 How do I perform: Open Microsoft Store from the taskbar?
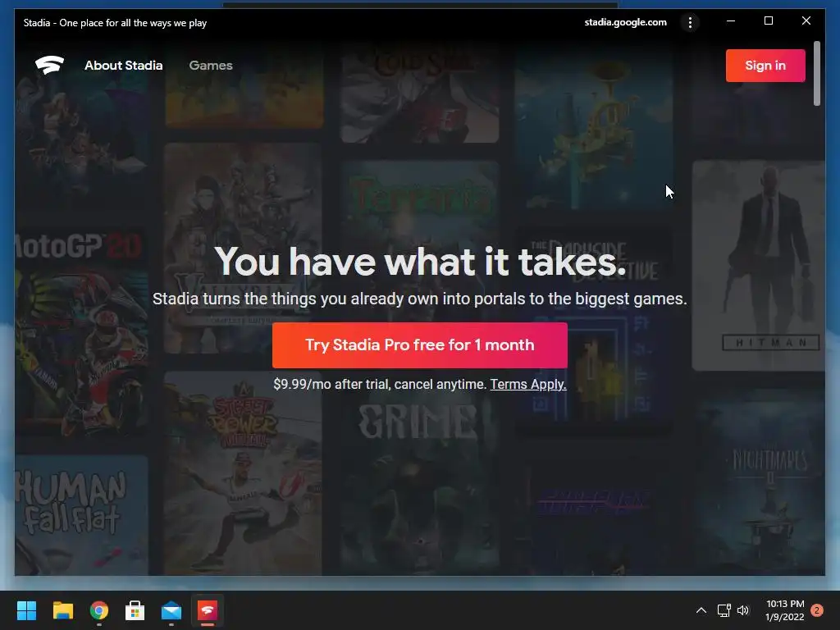click(x=135, y=610)
